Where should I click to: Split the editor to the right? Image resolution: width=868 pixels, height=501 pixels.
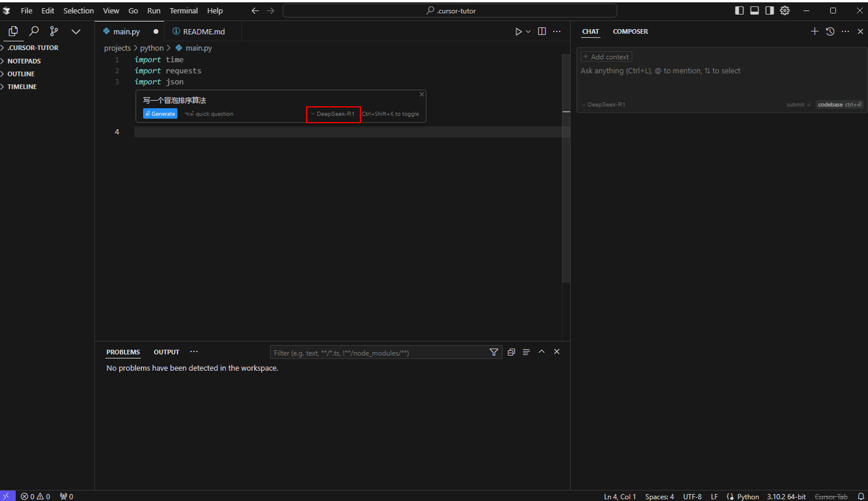(542, 32)
